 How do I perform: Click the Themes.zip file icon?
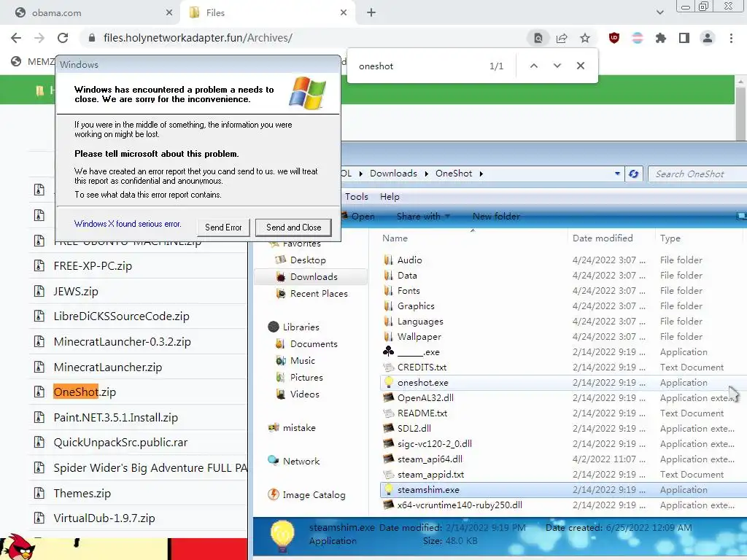[39, 494]
